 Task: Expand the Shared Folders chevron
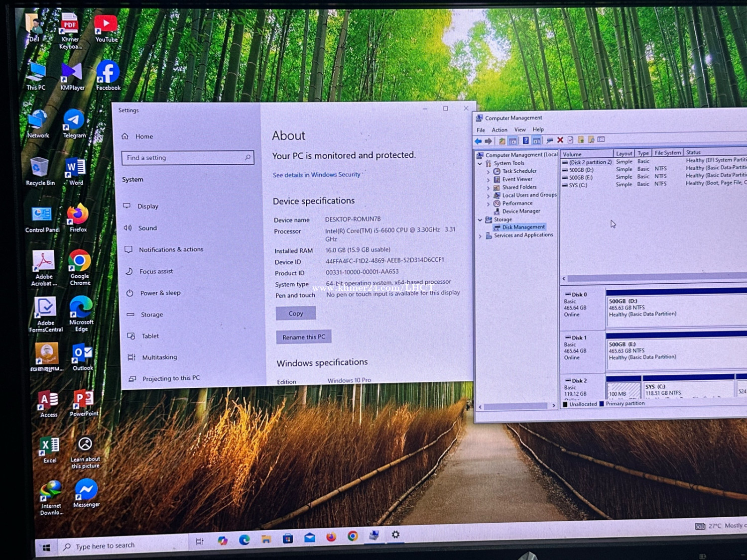pyautogui.click(x=489, y=188)
